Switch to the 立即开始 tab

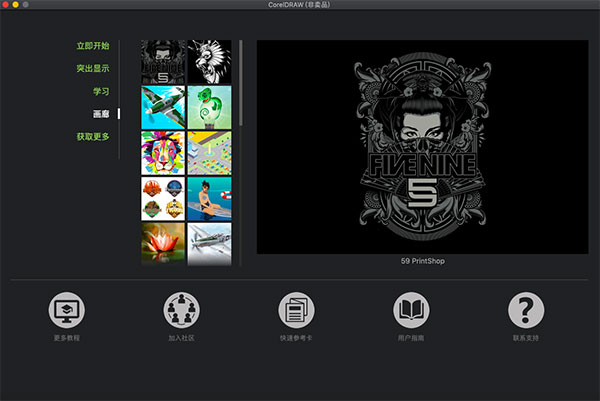click(x=93, y=46)
